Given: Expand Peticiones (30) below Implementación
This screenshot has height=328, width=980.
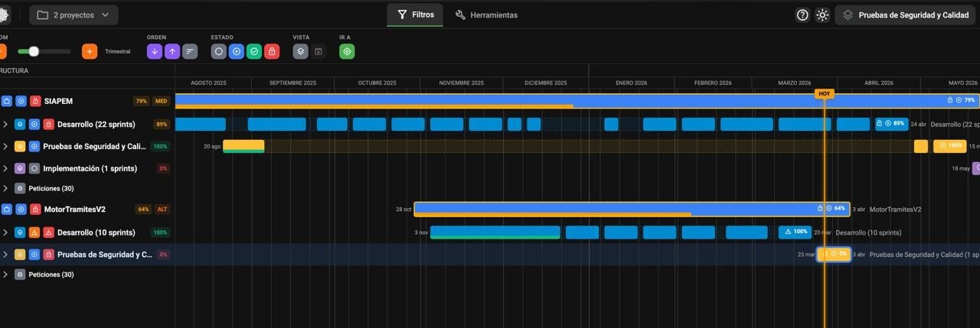Looking at the screenshot, I should click(5, 188).
